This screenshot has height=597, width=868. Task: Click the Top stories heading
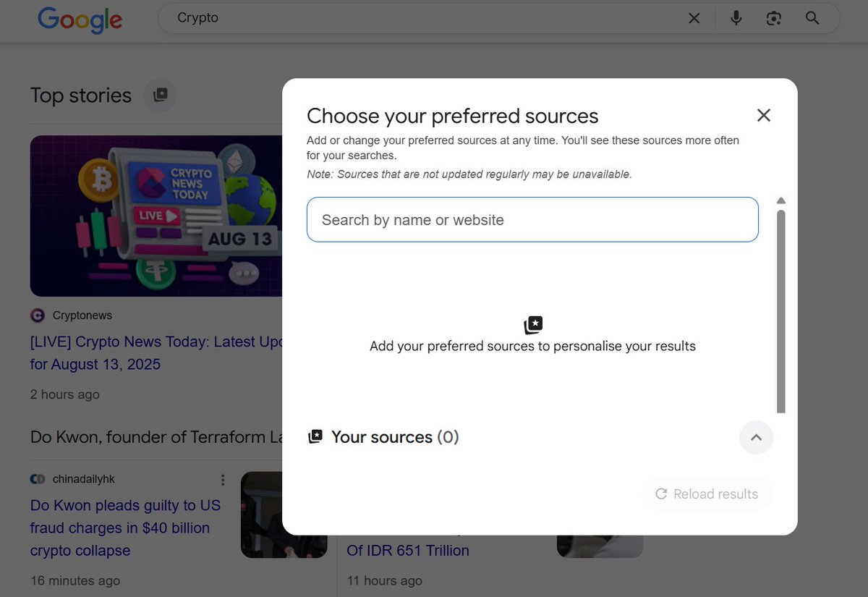[81, 95]
